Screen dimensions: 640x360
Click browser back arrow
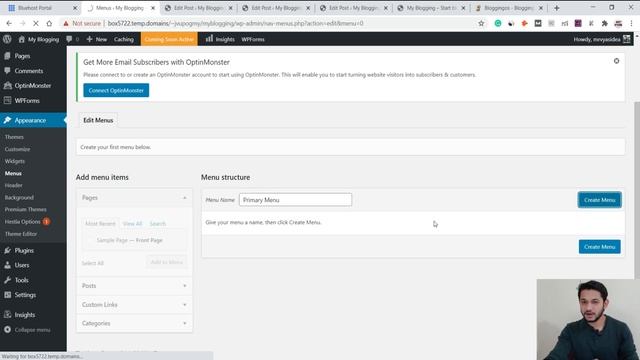(9, 24)
